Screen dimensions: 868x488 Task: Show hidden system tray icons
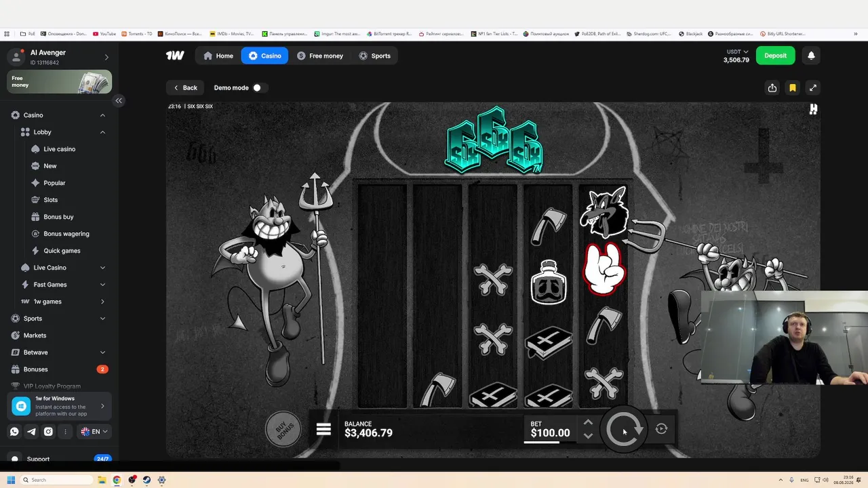click(781, 480)
